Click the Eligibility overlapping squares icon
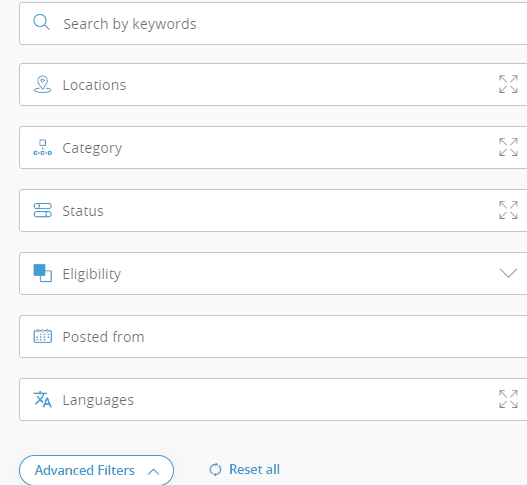The height and width of the screenshot is (485, 527). [x=43, y=273]
